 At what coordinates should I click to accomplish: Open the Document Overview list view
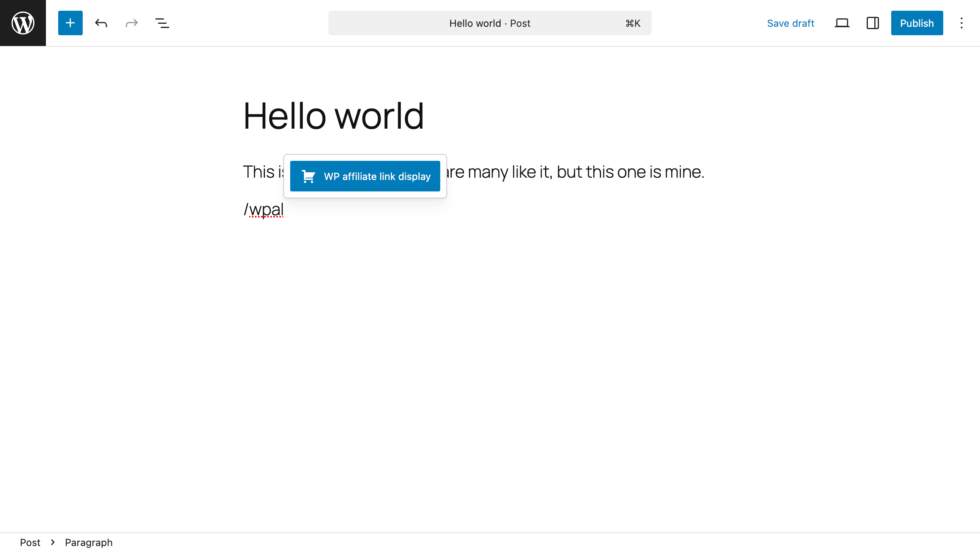[162, 23]
